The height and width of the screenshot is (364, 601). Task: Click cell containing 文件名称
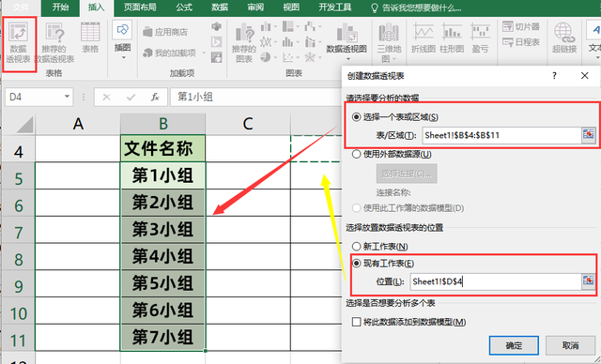click(x=162, y=148)
